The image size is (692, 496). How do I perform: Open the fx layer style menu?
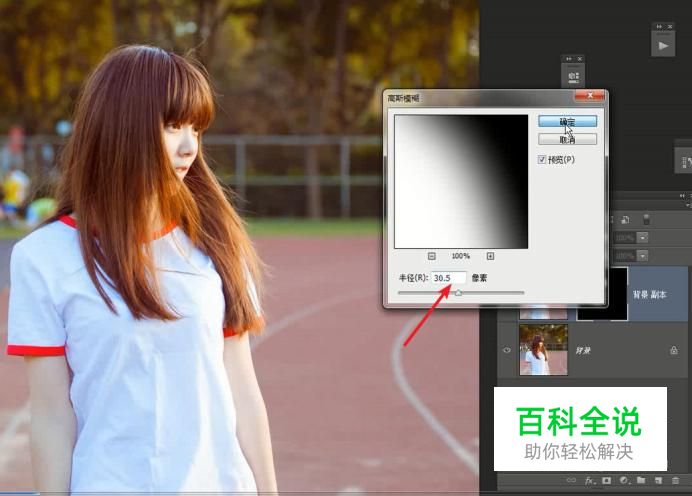coord(589,480)
